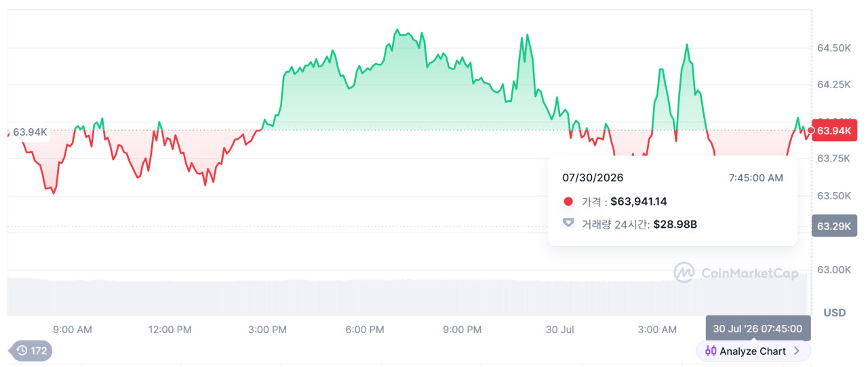Click the CoinMarketCap logo watermark
The height and width of the screenshot is (367, 868).
pyautogui.click(x=735, y=273)
